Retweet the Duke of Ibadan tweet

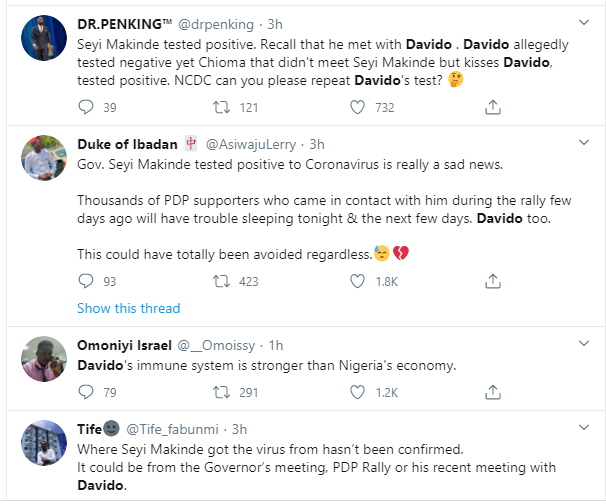coord(221,281)
